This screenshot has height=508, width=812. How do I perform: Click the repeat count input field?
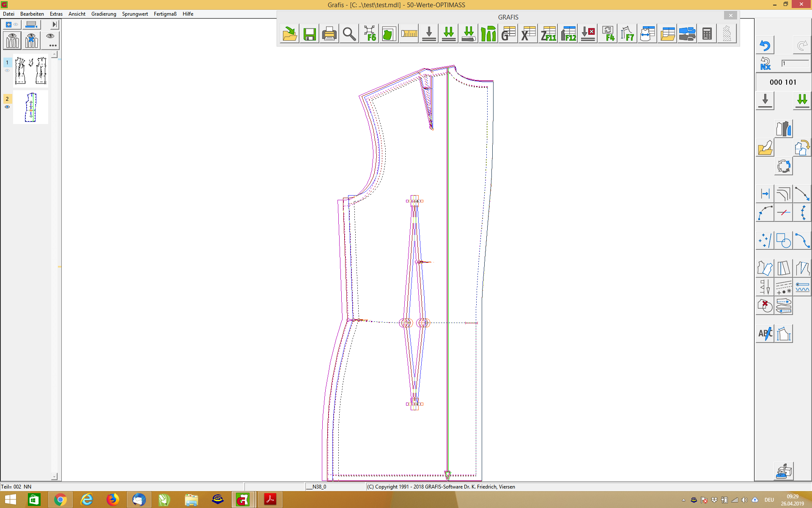pos(794,63)
